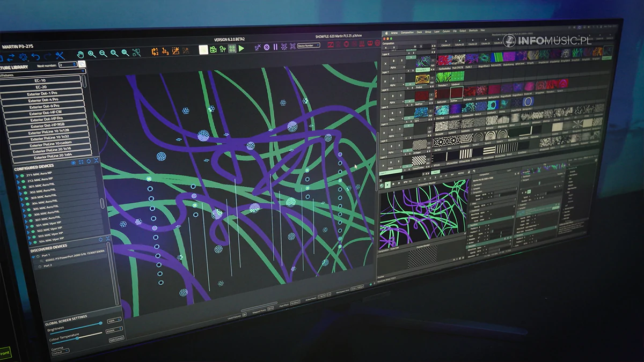Click the zoom out magnifier icon
644x362 pixels.
click(103, 53)
